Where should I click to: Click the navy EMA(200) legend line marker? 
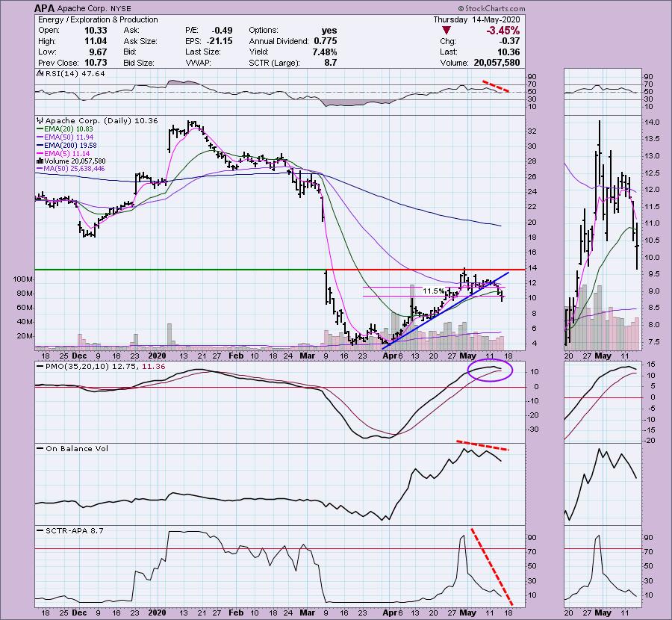[x=40, y=146]
